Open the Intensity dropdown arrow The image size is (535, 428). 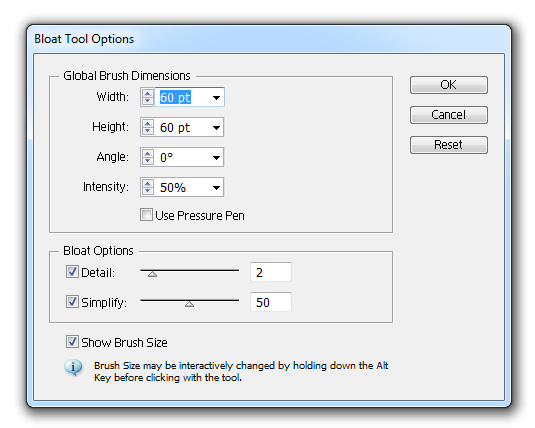tap(216, 187)
